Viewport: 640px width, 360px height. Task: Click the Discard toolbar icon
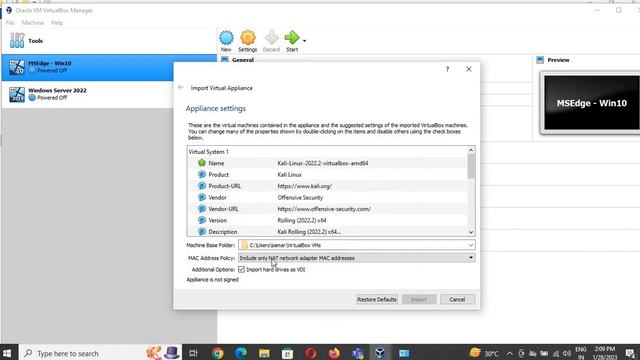click(271, 38)
